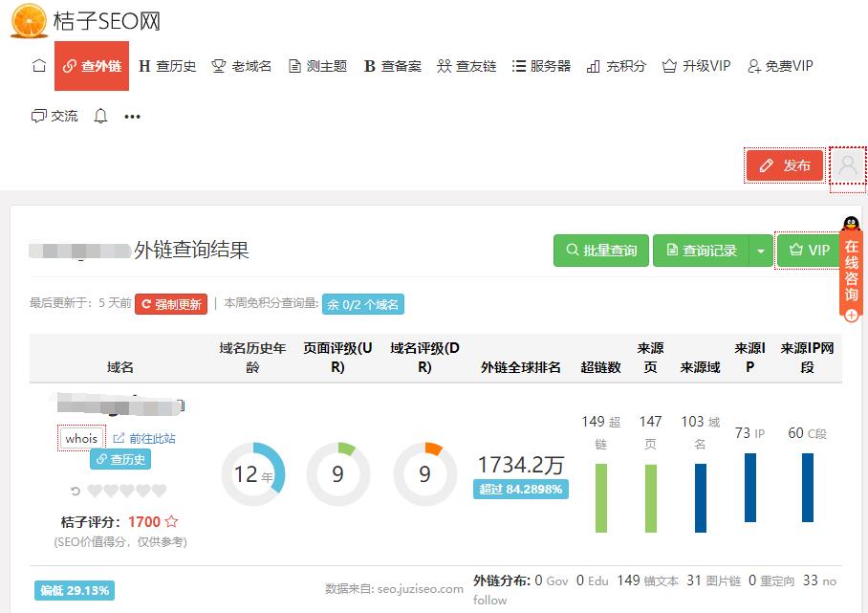Open the 服务器 menu item

click(x=541, y=66)
